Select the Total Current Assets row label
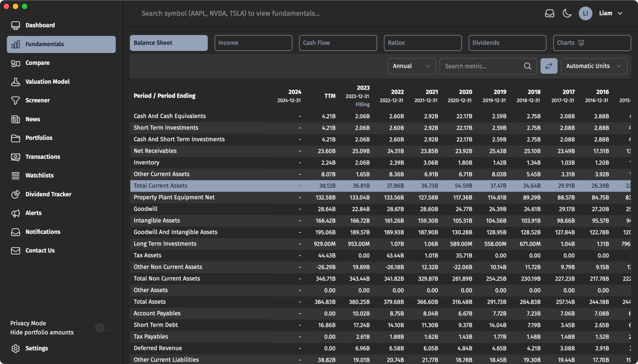This screenshot has width=638, height=364. pos(160,186)
